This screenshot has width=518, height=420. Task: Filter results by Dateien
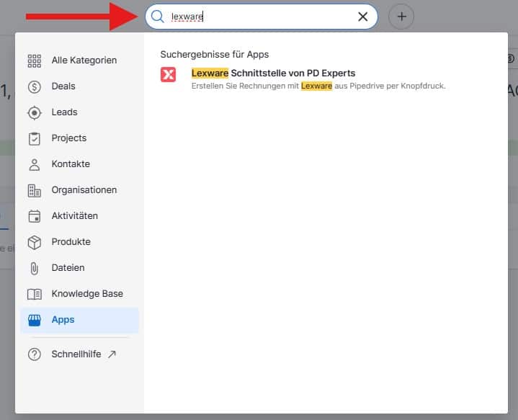tap(79, 268)
